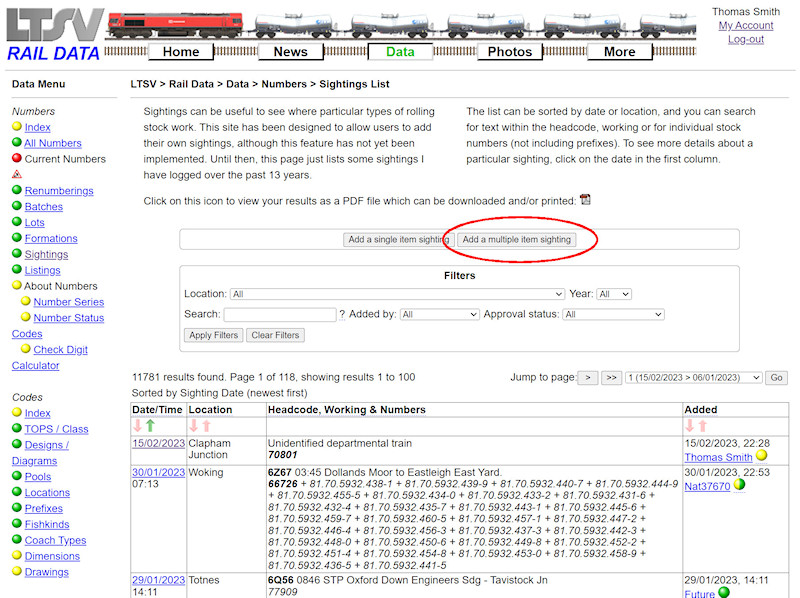Sort Date/Time column ascending with green arrow
Image resolution: width=800 pixels, height=598 pixels.
(150, 426)
